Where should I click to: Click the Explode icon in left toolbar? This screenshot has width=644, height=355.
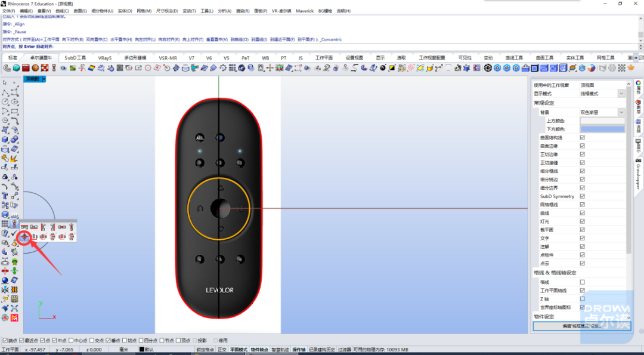tap(14, 158)
